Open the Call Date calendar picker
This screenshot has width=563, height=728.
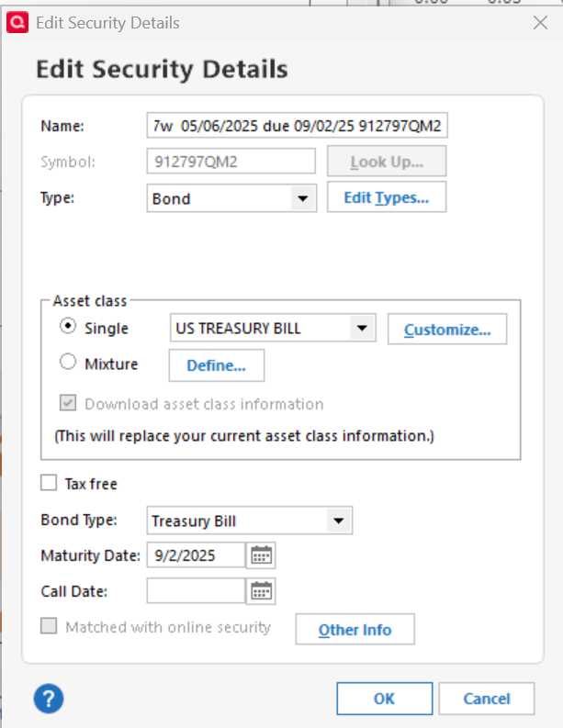pos(261,591)
